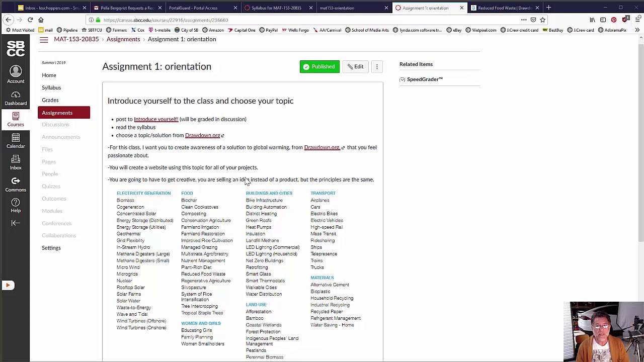
Task: Select Assignments in course navigation
Action: tap(64, 113)
